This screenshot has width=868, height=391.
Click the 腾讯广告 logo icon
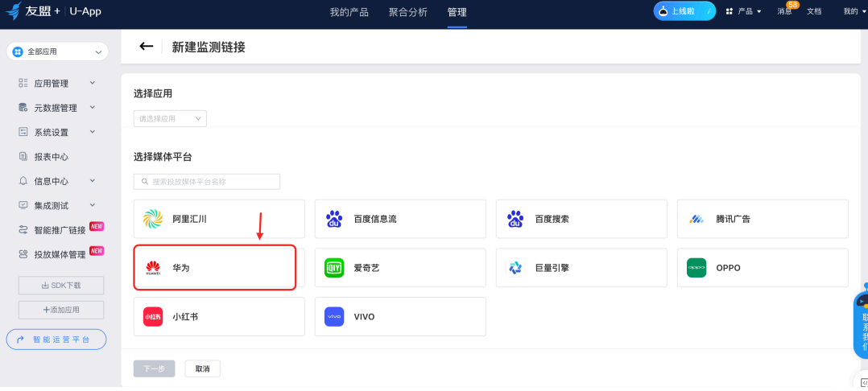click(696, 219)
